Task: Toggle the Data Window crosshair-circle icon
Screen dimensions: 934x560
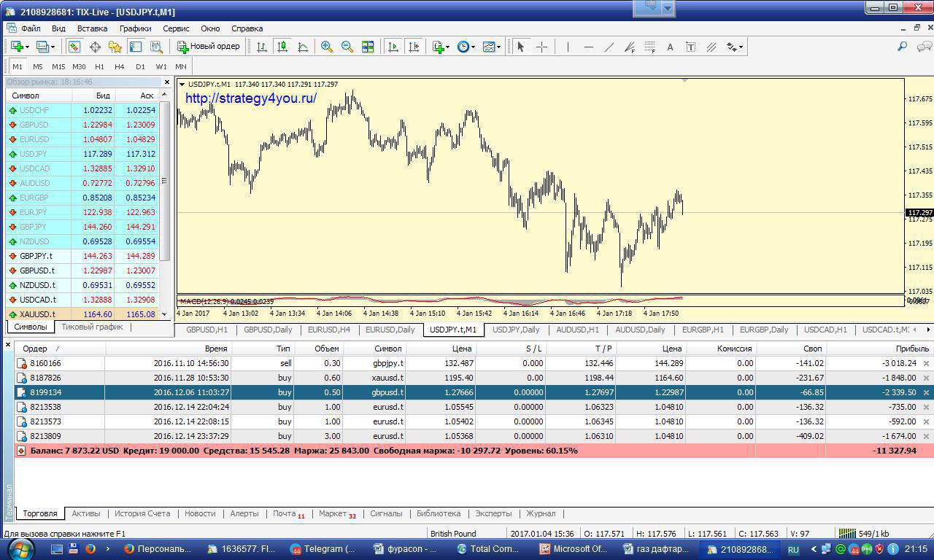Action: (95, 47)
